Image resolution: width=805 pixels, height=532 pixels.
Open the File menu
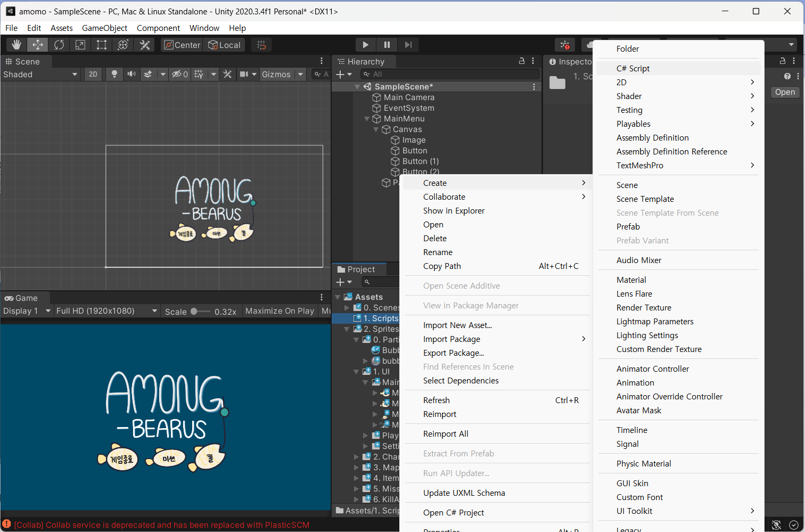point(11,28)
